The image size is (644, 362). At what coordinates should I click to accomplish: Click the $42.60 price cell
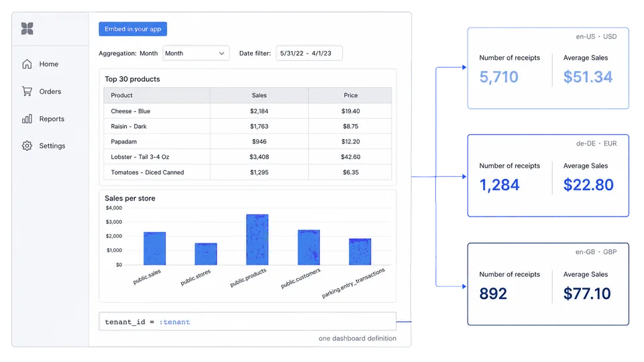(350, 157)
